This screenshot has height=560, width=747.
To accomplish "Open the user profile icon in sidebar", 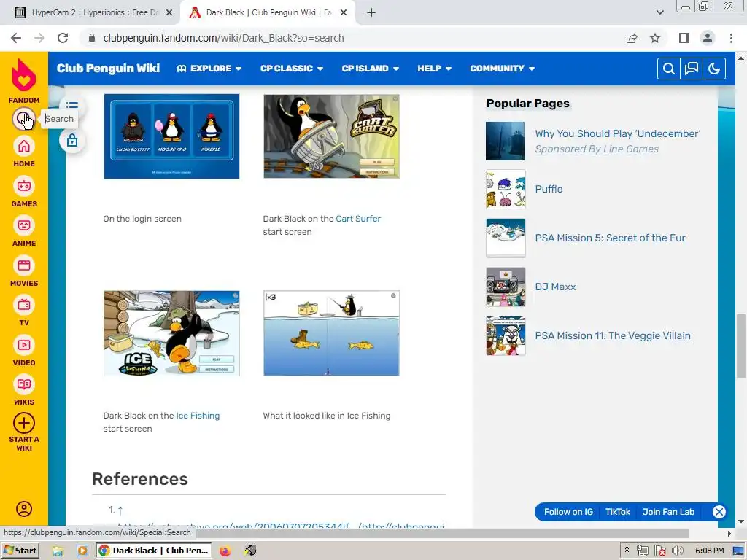I will [x=24, y=509].
